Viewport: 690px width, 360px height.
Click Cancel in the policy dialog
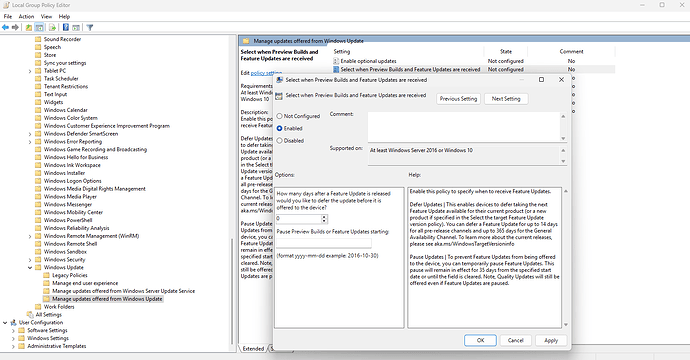[x=515, y=340]
